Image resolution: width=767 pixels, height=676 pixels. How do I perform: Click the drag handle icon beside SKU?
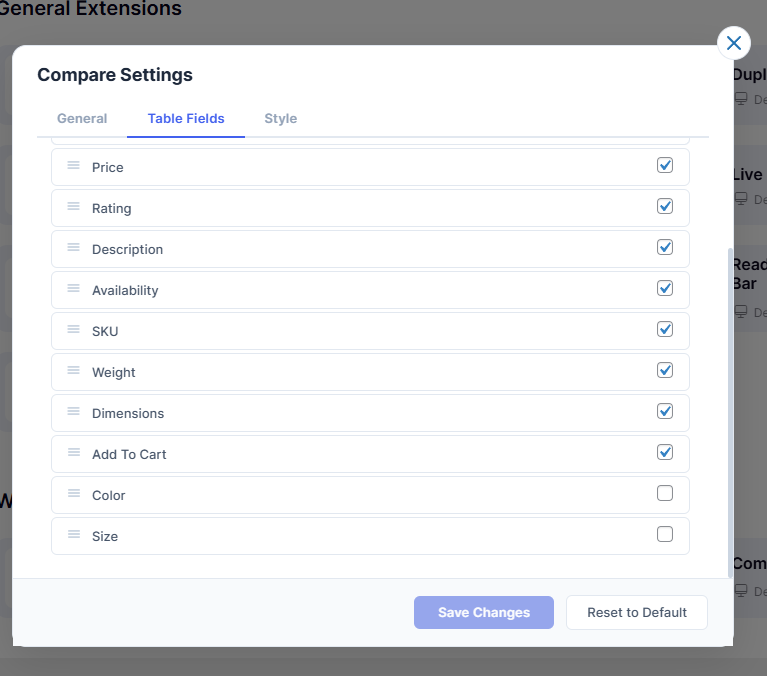[74, 330]
